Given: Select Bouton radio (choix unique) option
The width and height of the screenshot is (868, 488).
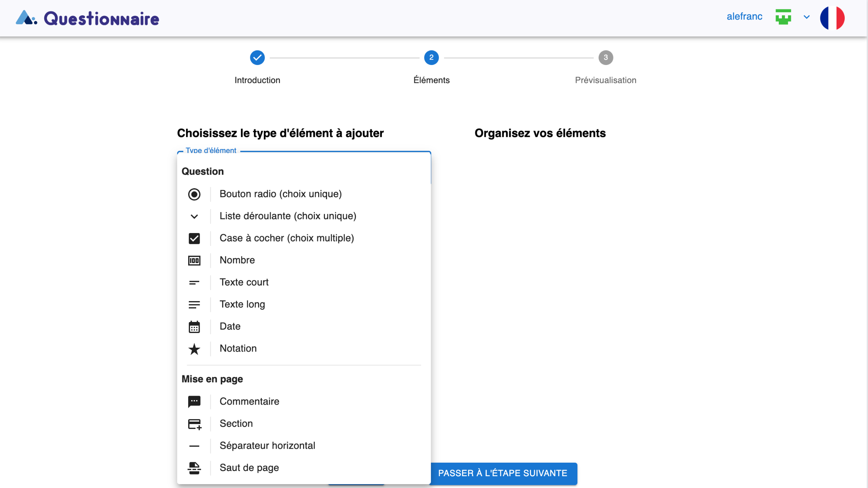Looking at the screenshot, I should [x=280, y=194].
